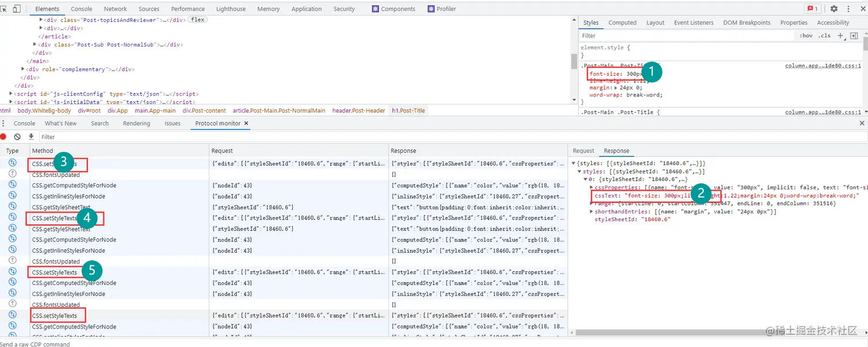Open the drawer three-dot menu beside Console
The width and height of the screenshot is (868, 347).
[4, 123]
